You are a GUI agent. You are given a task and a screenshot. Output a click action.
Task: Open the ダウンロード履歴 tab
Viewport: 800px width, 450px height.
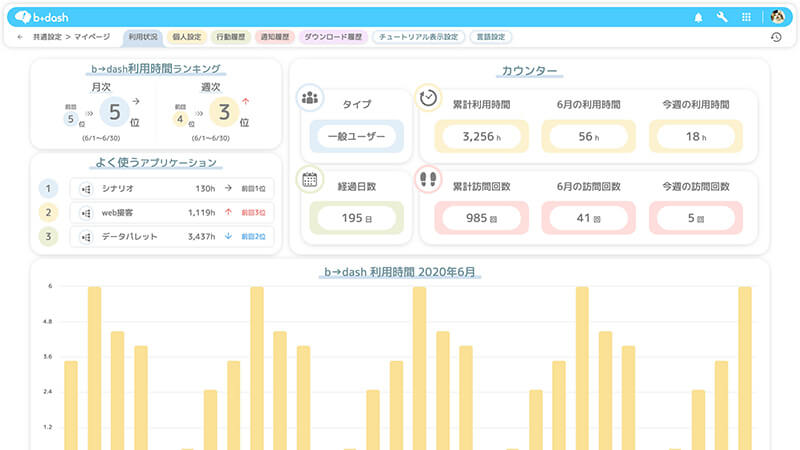tap(333, 37)
